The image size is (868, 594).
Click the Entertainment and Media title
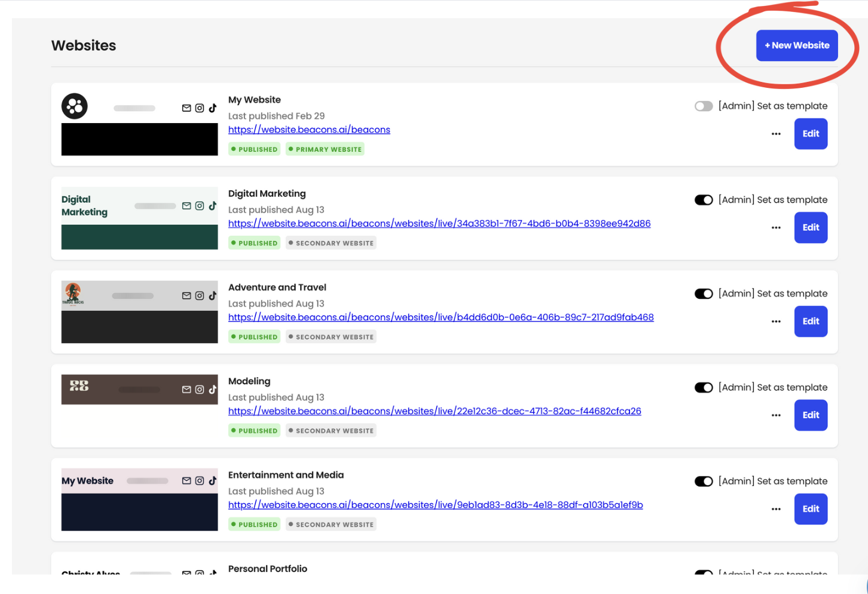click(x=286, y=475)
